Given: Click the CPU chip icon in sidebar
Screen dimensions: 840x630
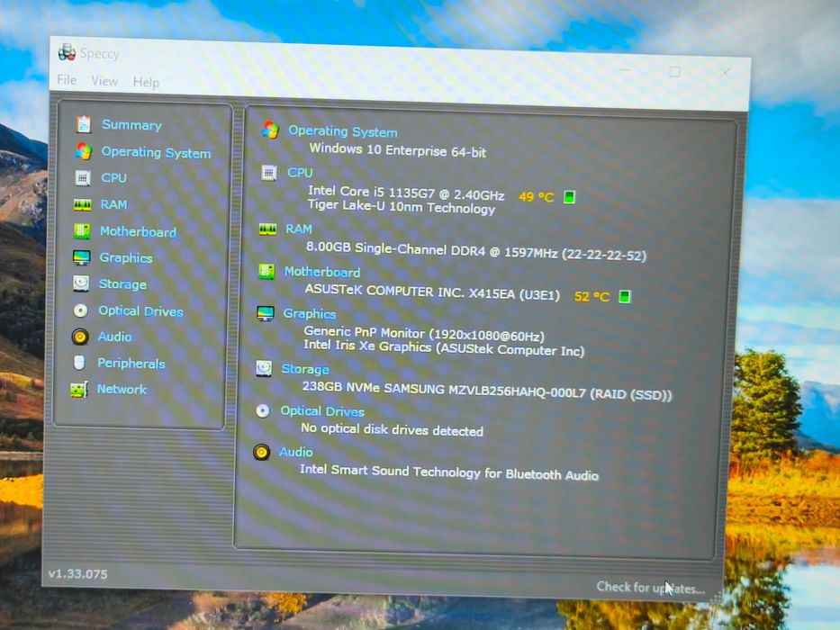Looking at the screenshot, I should point(83,178).
